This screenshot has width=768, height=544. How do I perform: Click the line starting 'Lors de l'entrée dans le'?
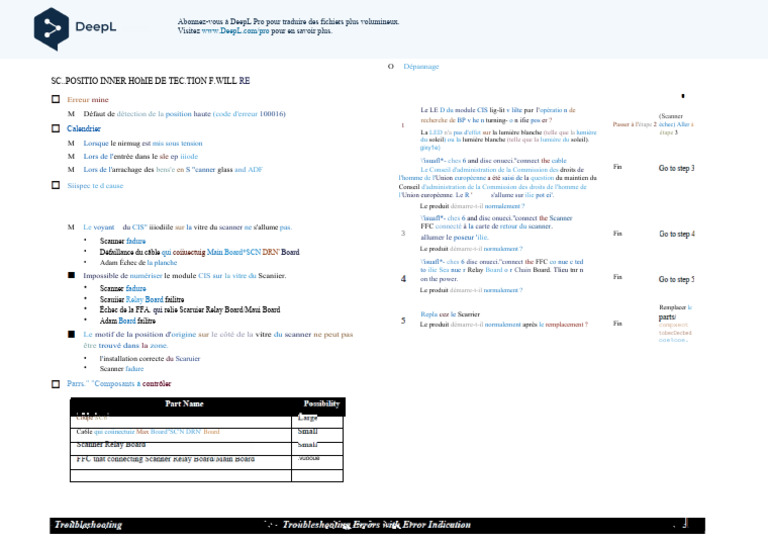[x=141, y=156]
